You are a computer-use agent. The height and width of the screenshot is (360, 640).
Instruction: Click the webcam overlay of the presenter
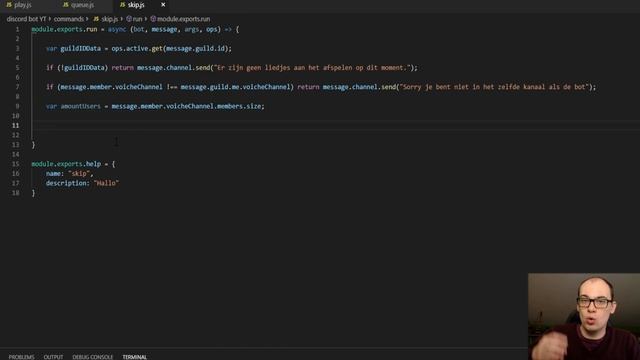(584, 316)
